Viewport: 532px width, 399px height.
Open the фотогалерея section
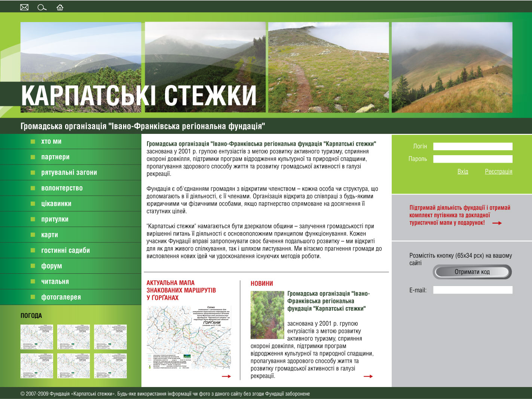pos(61,297)
